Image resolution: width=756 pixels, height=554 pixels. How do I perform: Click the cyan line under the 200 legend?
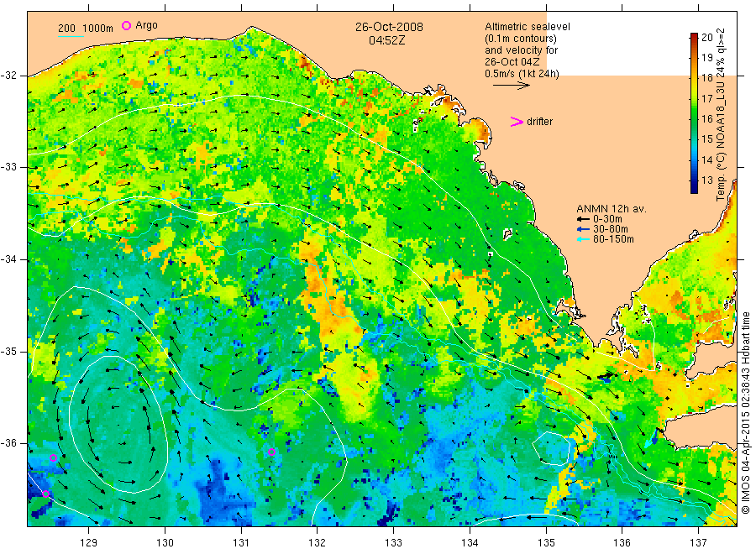coord(71,36)
